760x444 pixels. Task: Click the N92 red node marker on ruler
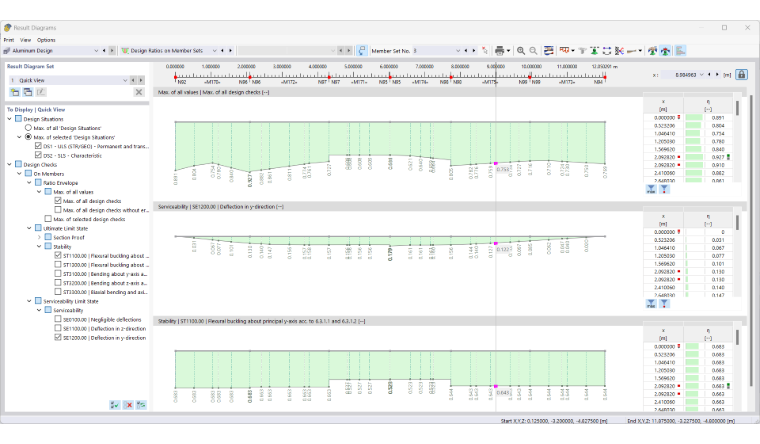pyautogui.click(x=175, y=77)
